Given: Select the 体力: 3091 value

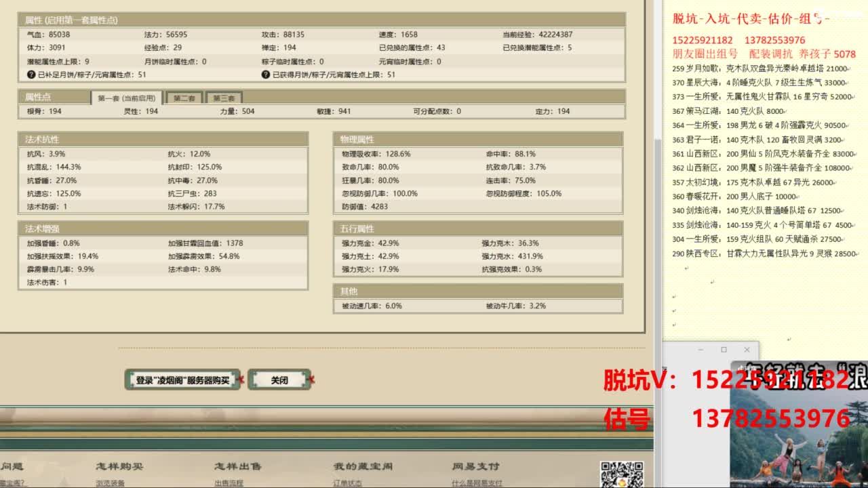Looking at the screenshot, I should coord(46,48).
